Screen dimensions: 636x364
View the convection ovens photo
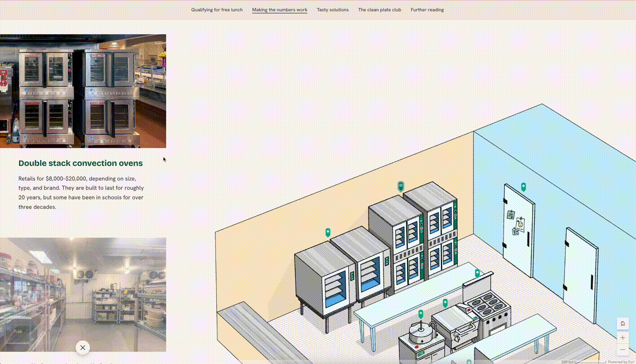[x=83, y=90]
